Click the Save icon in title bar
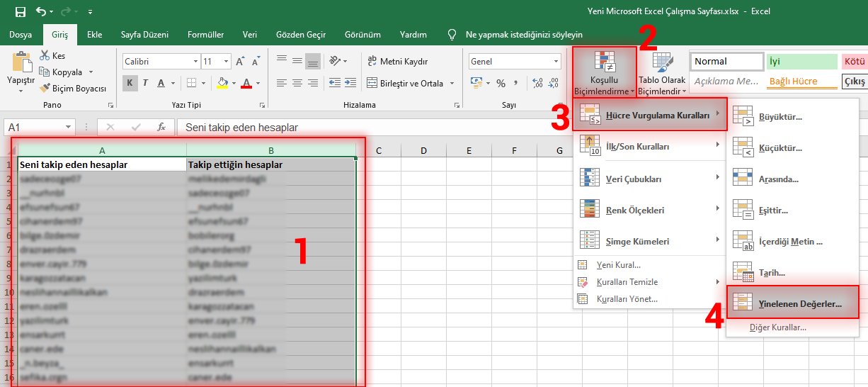868x387 pixels. coord(20,12)
